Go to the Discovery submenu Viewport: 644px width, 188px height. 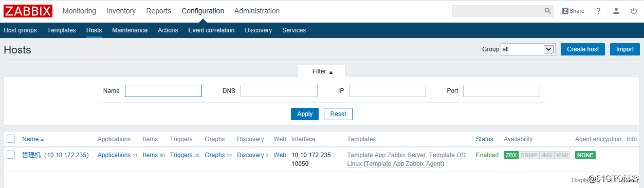point(258,30)
